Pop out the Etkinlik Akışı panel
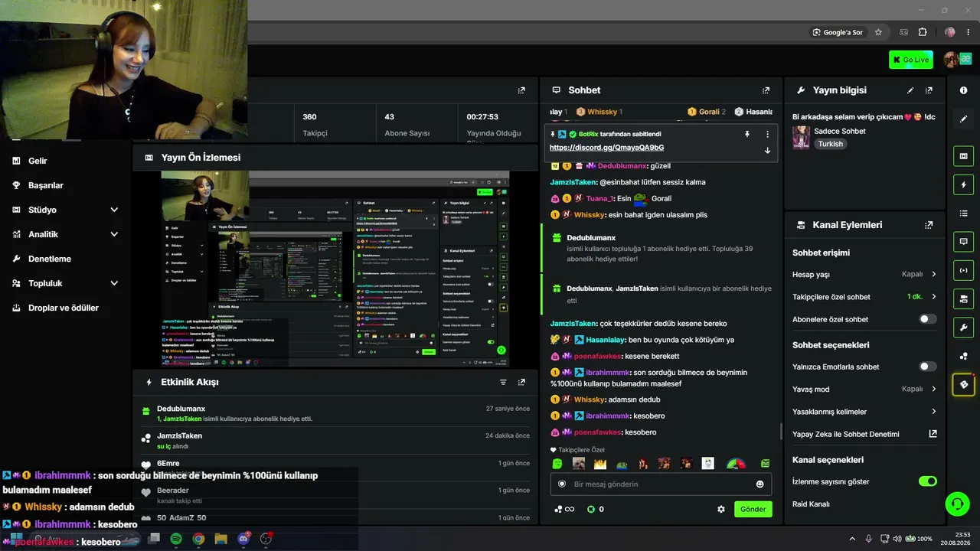The image size is (980, 551). 521,382
